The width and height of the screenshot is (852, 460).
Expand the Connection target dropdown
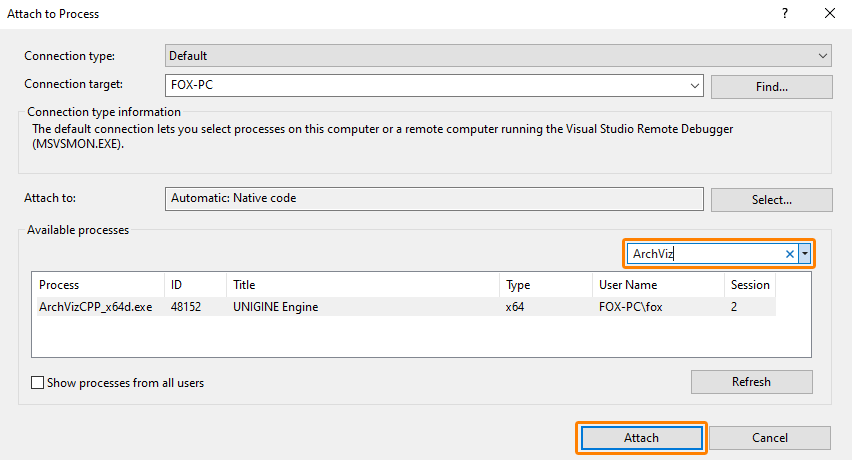(695, 86)
